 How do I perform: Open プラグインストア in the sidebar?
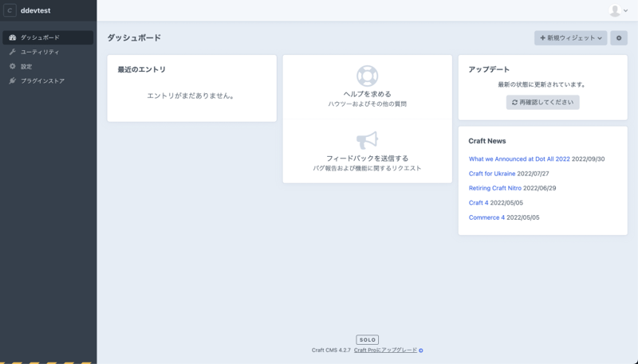pos(48,80)
